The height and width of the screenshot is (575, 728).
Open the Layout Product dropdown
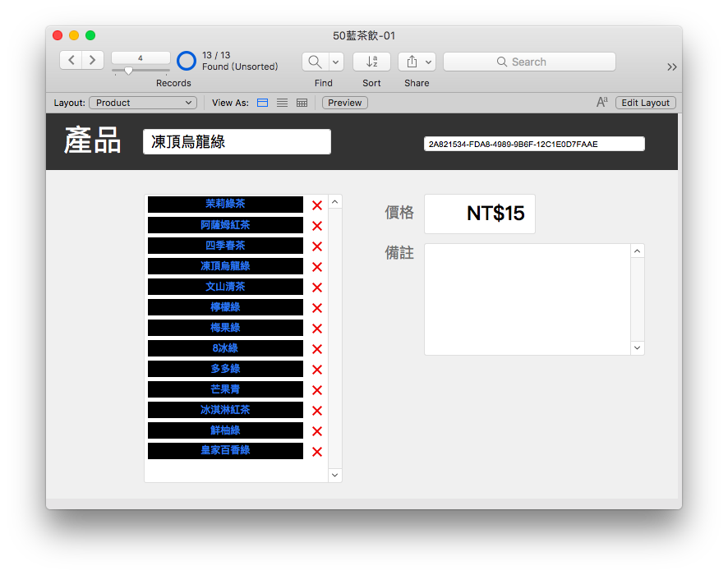pos(143,103)
